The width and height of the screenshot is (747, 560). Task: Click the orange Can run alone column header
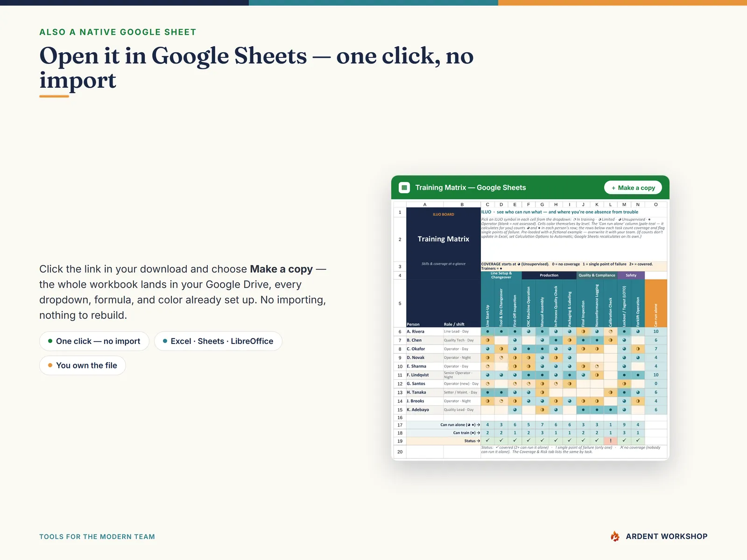click(x=656, y=303)
